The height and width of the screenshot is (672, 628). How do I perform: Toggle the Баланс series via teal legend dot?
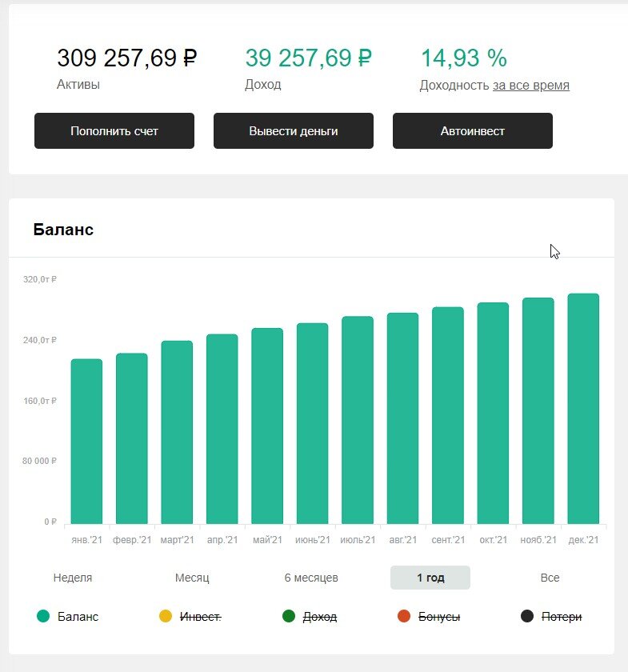[43, 616]
